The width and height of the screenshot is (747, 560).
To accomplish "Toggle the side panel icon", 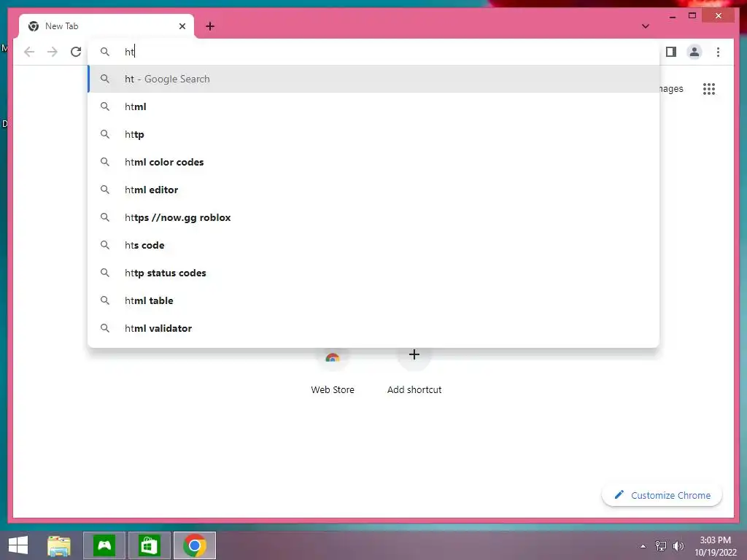I will (671, 52).
